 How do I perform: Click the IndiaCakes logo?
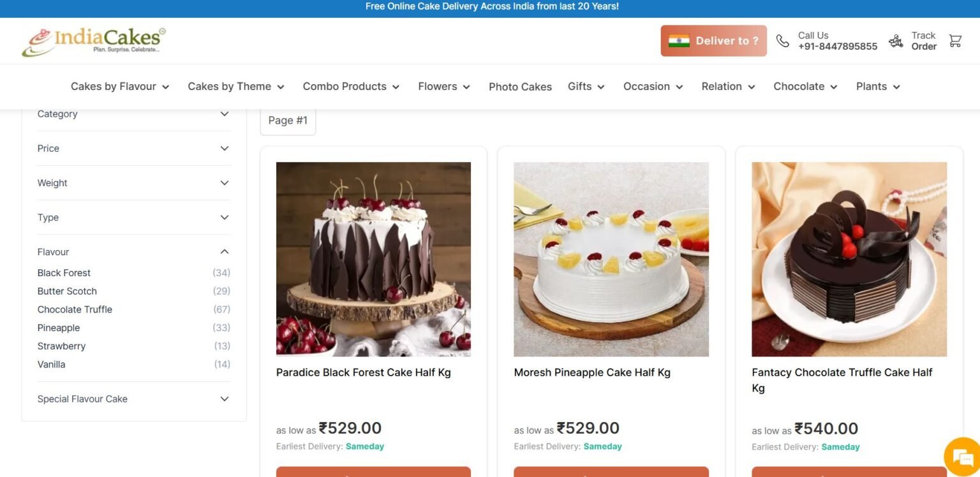pyautogui.click(x=94, y=41)
